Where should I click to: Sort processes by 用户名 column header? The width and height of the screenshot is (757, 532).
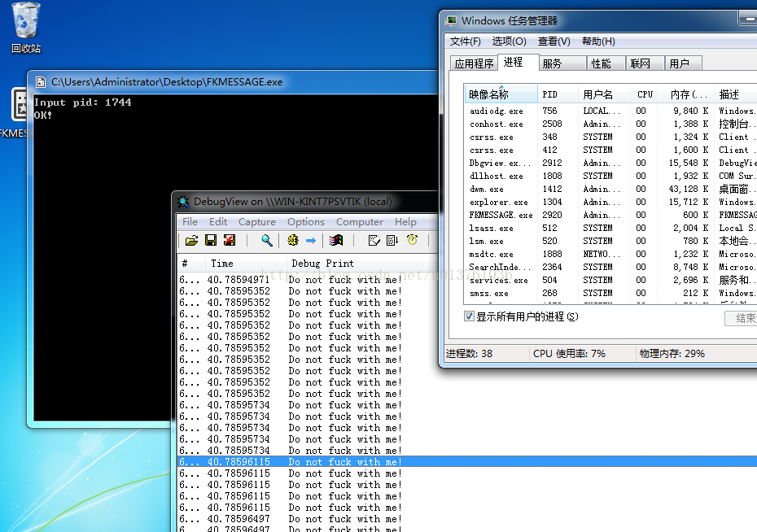coord(604,94)
